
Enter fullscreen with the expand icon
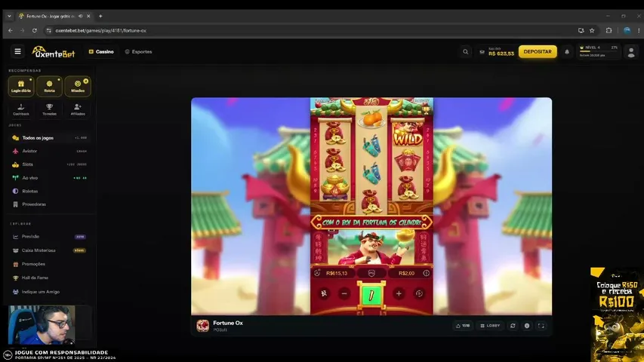pos(541,326)
